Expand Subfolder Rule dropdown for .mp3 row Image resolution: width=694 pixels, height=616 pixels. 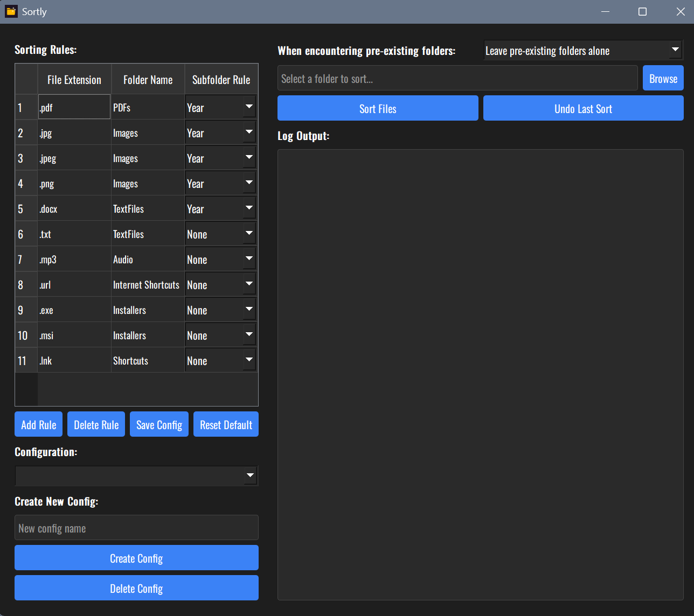[x=221, y=259]
